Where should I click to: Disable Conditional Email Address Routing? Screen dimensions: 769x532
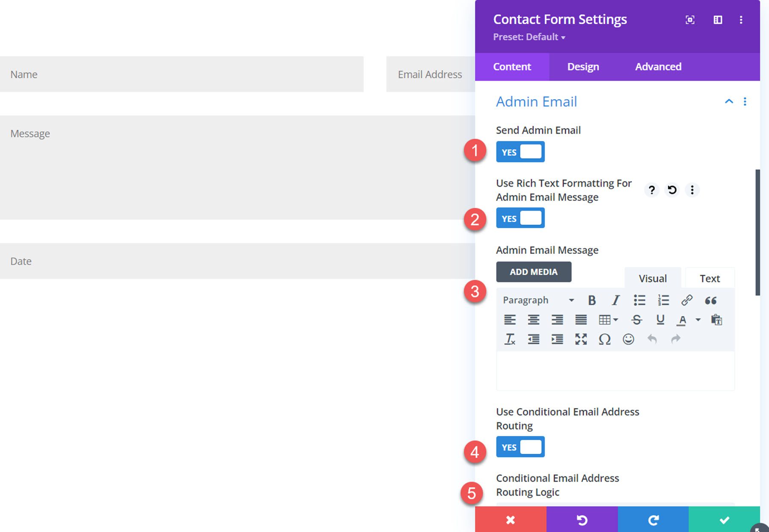click(520, 447)
